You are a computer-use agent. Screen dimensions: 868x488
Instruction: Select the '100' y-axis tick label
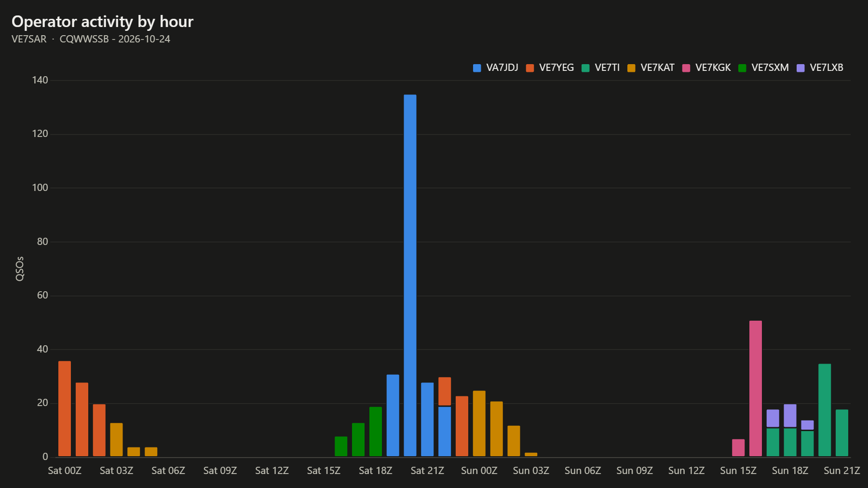(x=40, y=188)
